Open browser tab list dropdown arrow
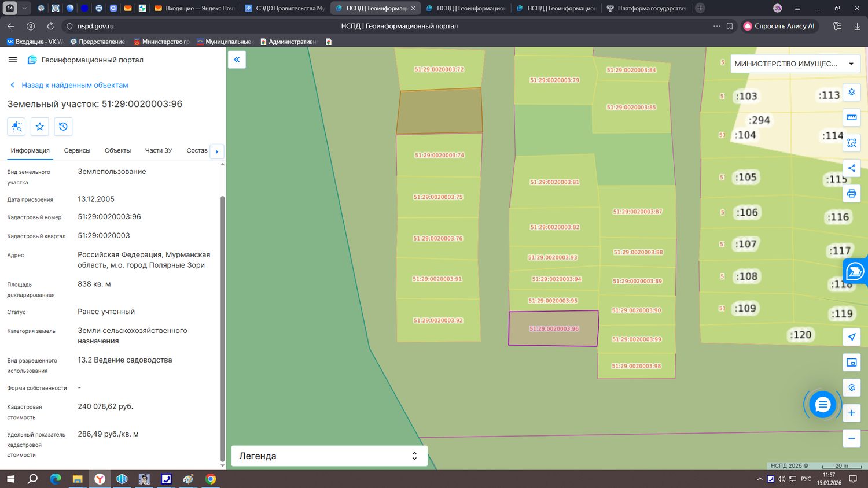 tap(24, 8)
